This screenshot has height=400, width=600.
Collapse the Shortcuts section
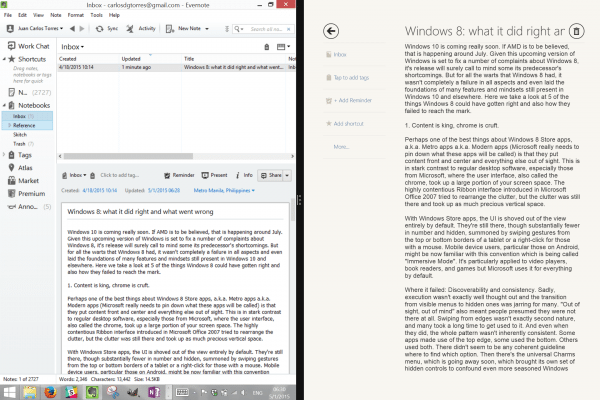[4, 59]
